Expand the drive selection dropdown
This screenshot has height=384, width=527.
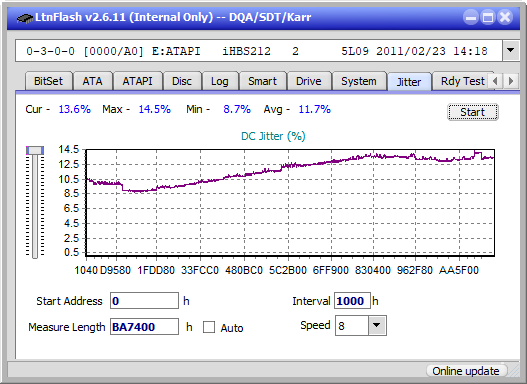511,51
